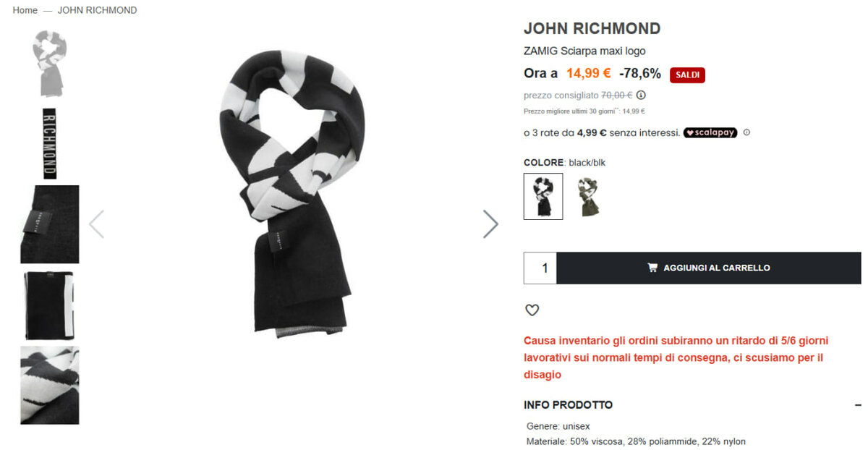Show next product image with right arrow
This screenshot has width=868, height=450.
click(x=490, y=224)
